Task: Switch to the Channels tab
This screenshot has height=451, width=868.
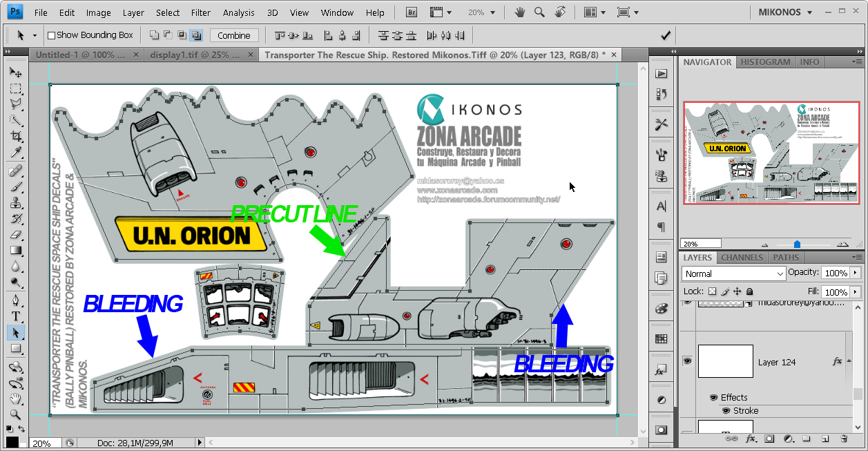Action: point(742,258)
